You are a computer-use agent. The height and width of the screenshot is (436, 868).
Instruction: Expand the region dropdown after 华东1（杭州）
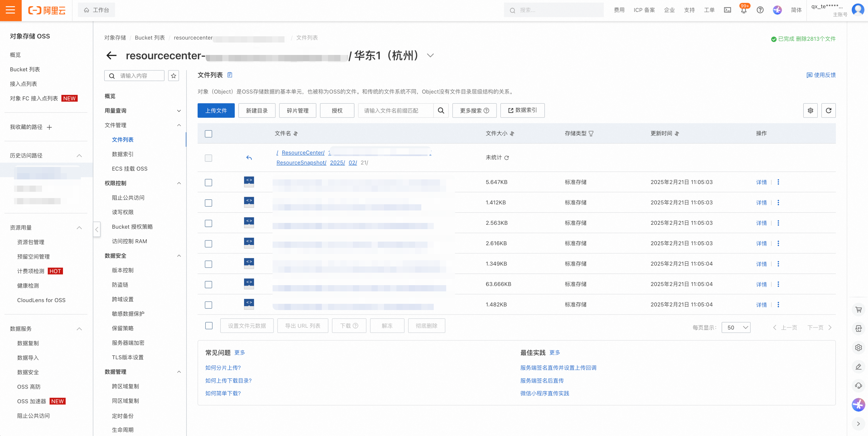[x=430, y=56]
